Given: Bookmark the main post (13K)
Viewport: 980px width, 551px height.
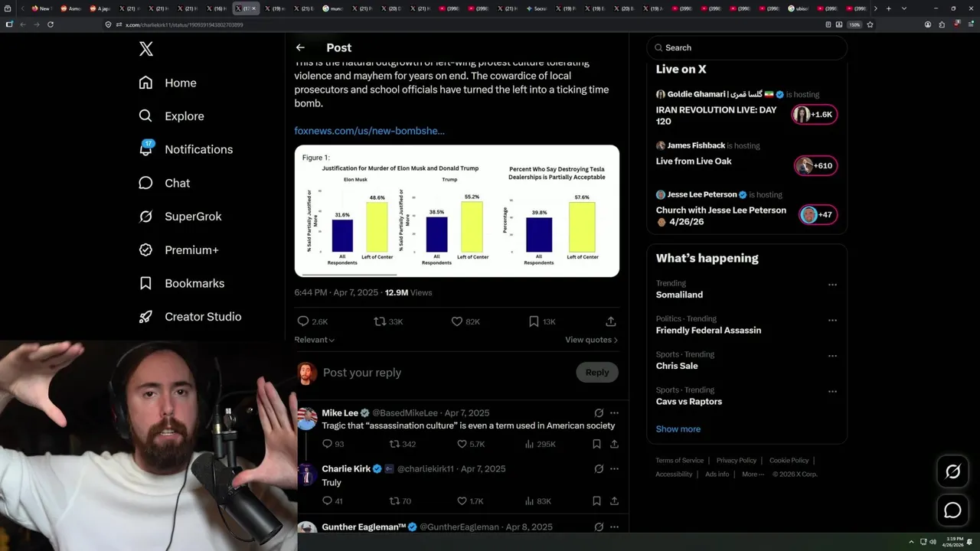Looking at the screenshot, I should [x=542, y=321].
